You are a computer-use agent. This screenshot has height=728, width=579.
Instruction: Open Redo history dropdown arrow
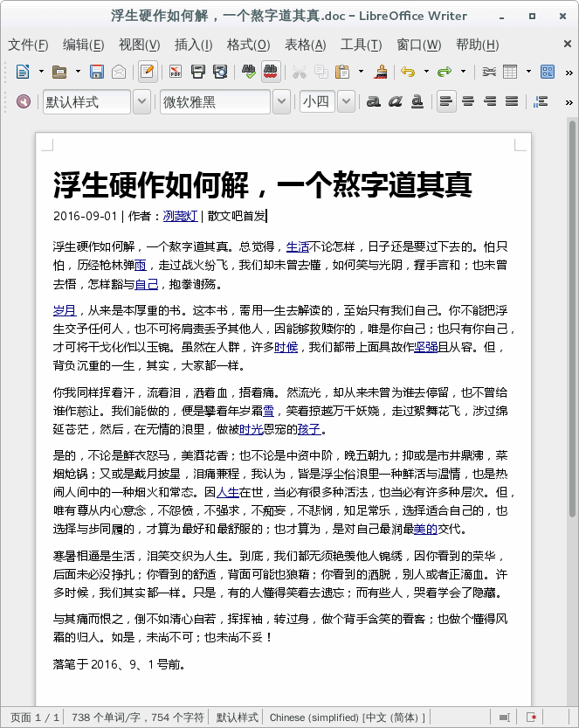463,72
